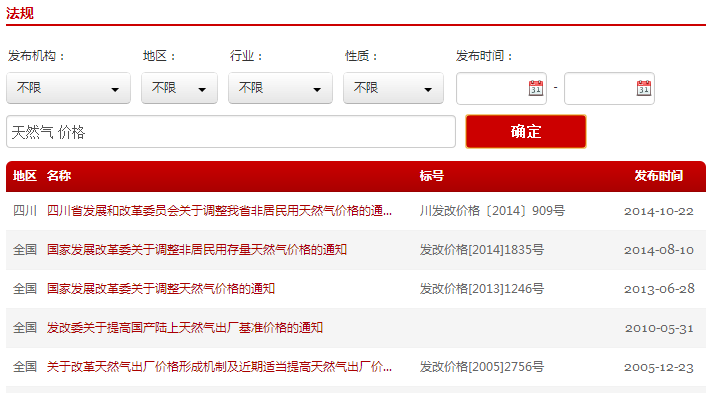The image size is (711, 393).
Task: Open the end date calendar icon
Action: (643, 88)
